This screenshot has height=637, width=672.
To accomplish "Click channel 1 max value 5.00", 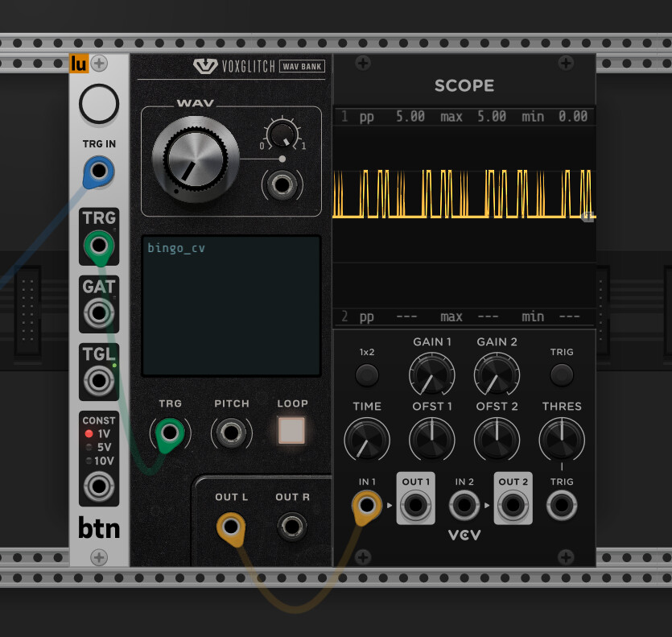I will coord(492,116).
